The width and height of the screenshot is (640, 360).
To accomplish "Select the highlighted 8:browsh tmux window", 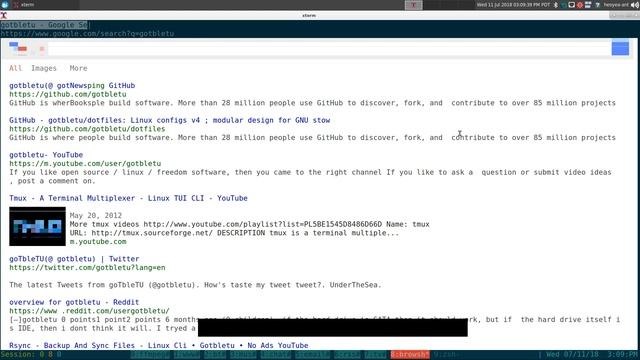I will click(x=410, y=355).
